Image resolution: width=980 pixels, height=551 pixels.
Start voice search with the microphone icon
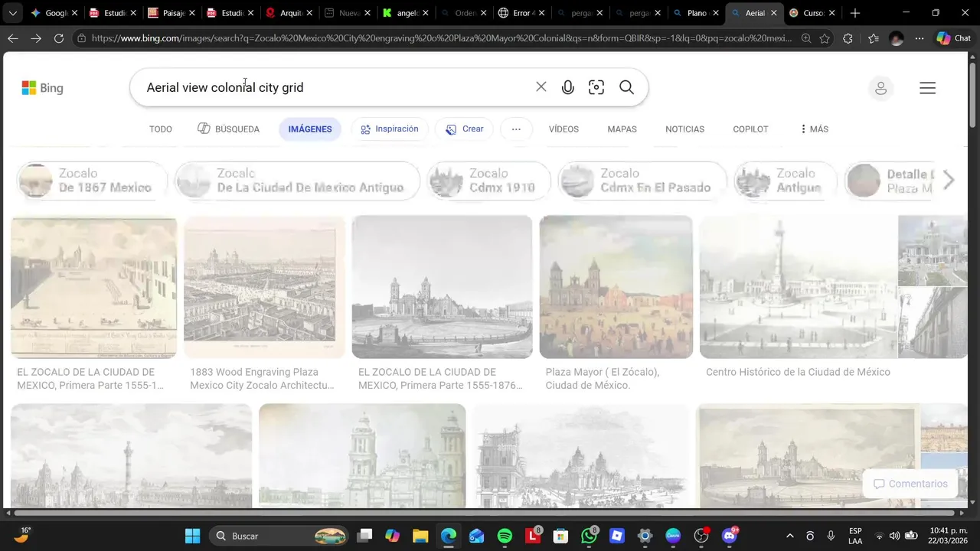pyautogui.click(x=567, y=87)
